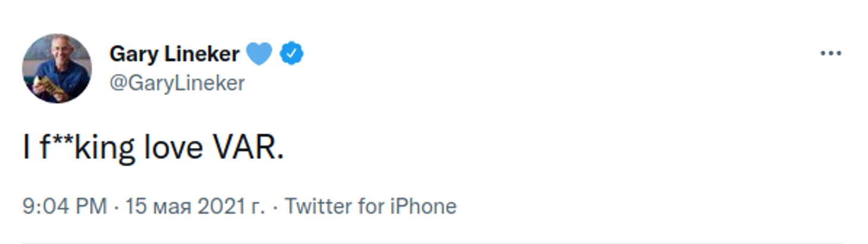868x244 pixels.
Task: Click the word "iPhone" in the source label
Action: tap(423, 206)
